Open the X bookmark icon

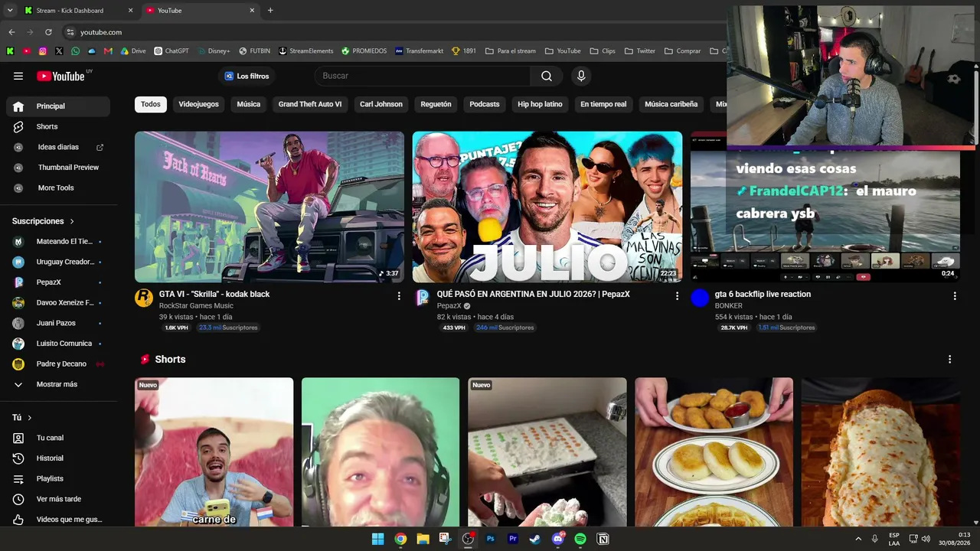(x=59, y=51)
